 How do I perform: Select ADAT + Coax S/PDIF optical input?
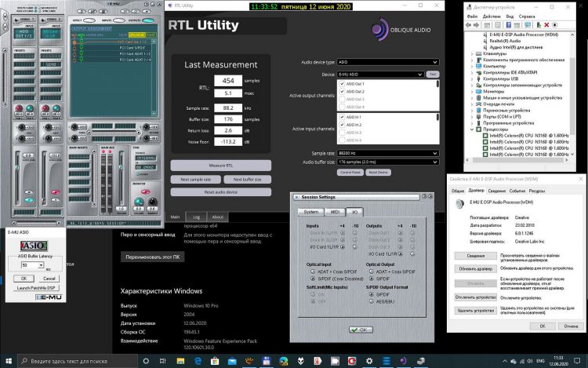pos(313,271)
